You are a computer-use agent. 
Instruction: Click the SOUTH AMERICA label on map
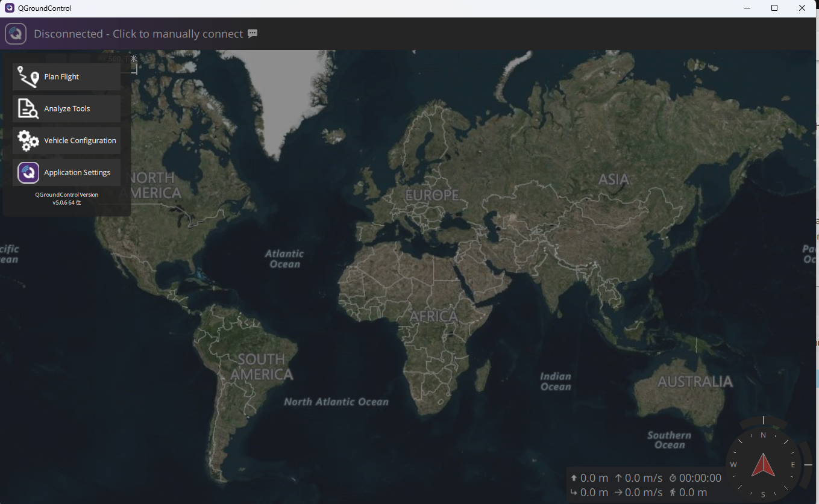coord(262,367)
